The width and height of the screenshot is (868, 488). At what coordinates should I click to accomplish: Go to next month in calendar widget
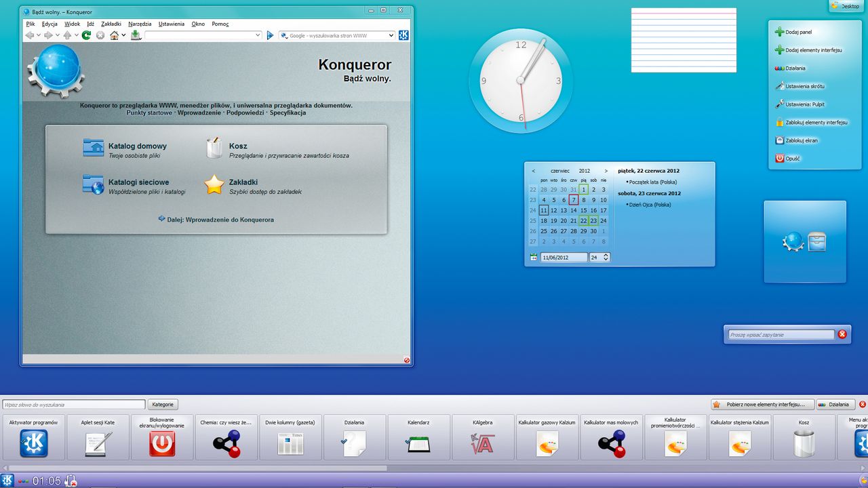(606, 171)
